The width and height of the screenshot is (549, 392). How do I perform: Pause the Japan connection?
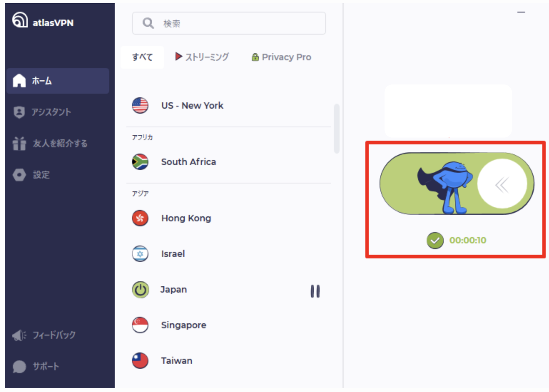315,291
